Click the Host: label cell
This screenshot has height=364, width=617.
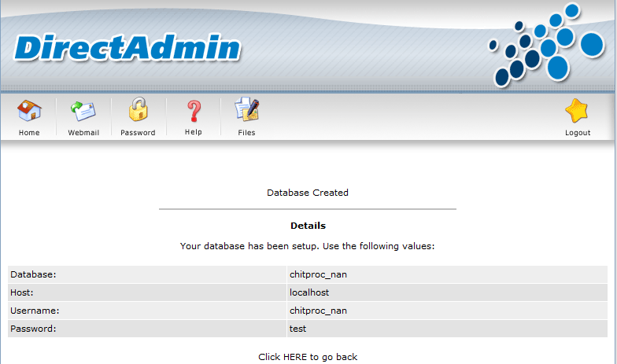147,292
